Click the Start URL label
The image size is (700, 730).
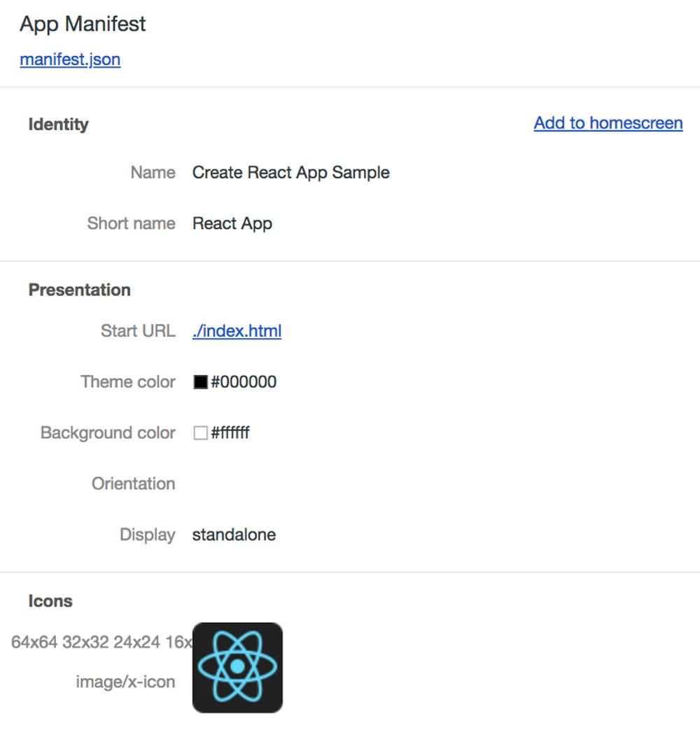pos(139,331)
